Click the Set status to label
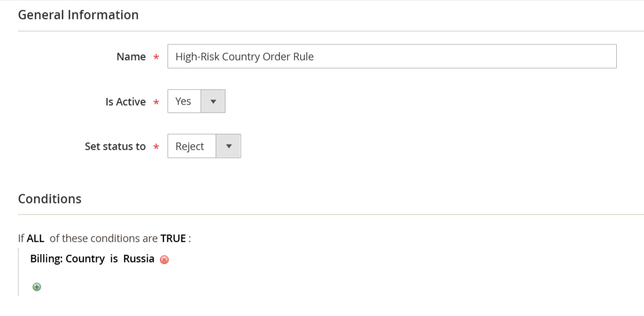 point(115,146)
